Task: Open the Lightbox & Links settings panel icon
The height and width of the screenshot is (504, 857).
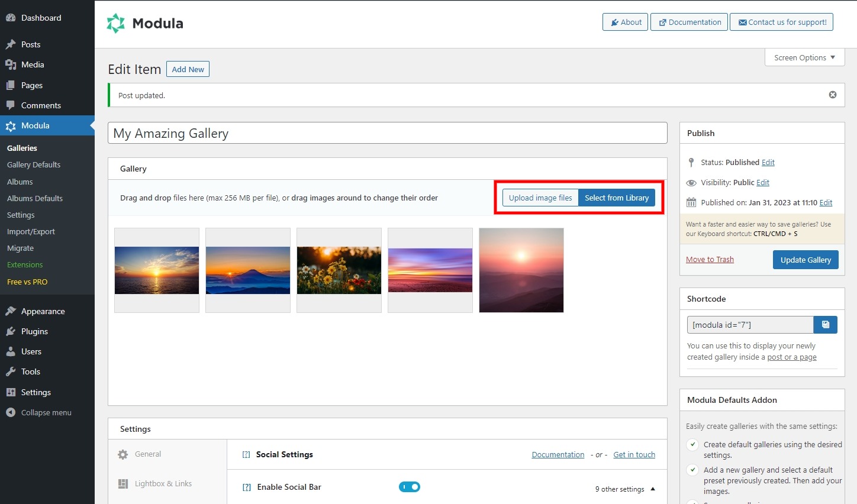Action: (123, 483)
